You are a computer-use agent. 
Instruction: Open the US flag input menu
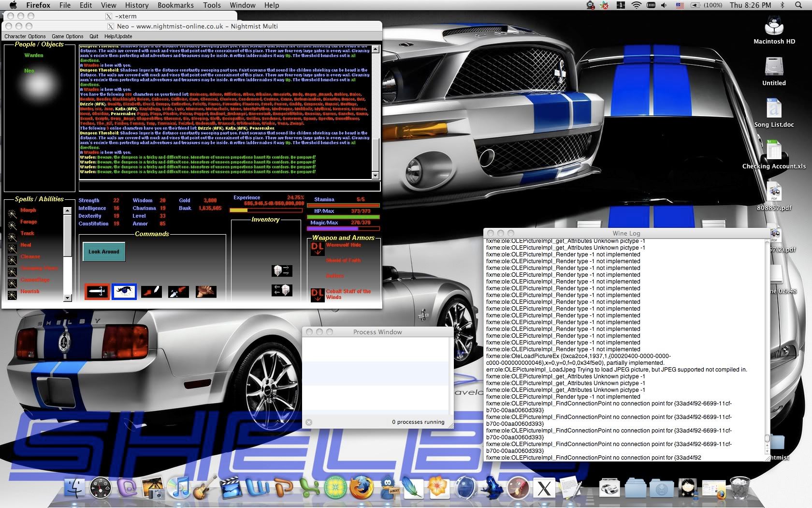(x=680, y=5)
